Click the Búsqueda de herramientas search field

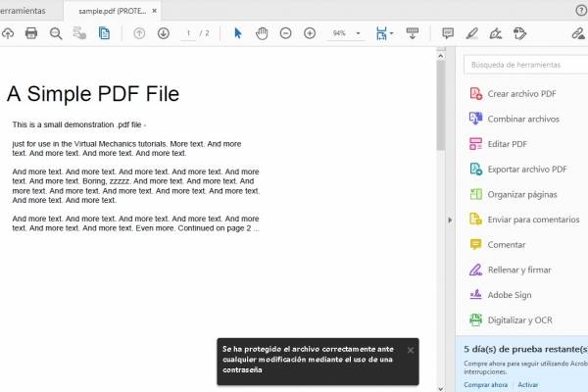coord(524,65)
